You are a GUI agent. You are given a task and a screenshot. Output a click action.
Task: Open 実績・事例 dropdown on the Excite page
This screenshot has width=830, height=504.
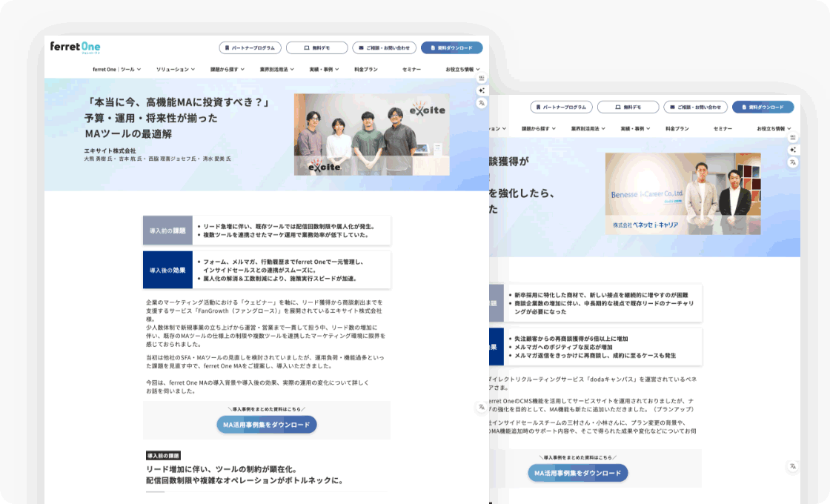pyautogui.click(x=324, y=69)
